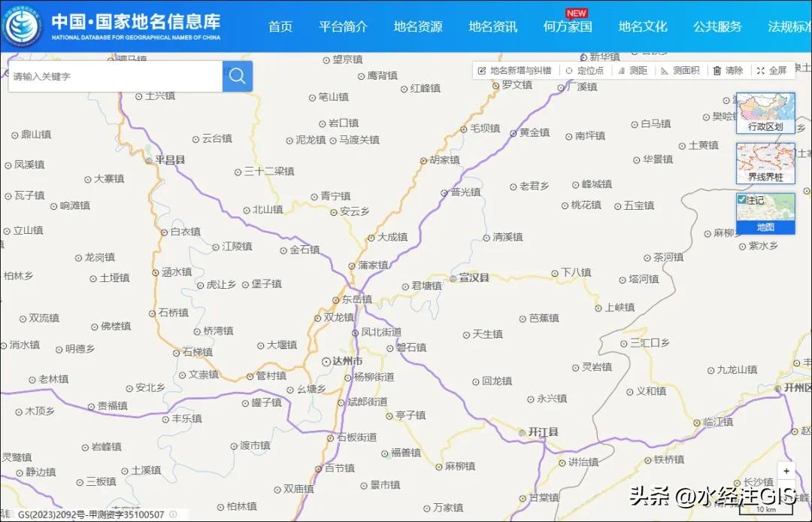Switch to the 行政区划 map layer thumbnail
Screen dimensions: 812x522
pos(765,114)
